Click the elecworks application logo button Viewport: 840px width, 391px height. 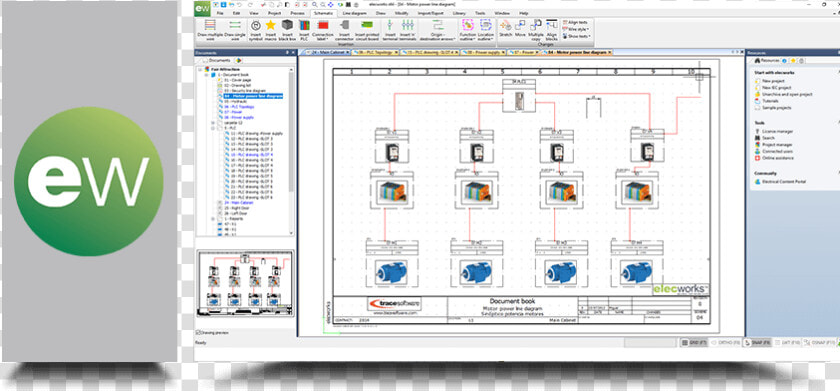(202, 9)
